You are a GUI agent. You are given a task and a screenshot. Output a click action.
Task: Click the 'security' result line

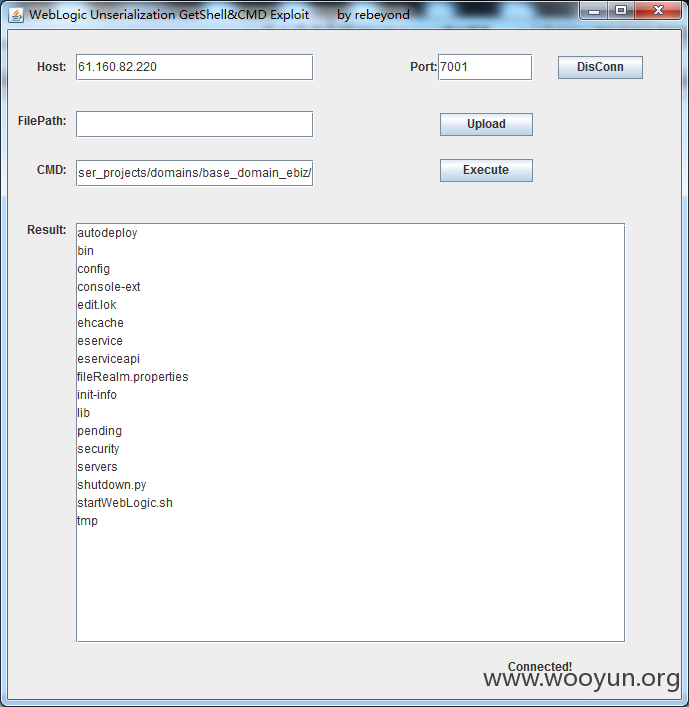tap(98, 449)
